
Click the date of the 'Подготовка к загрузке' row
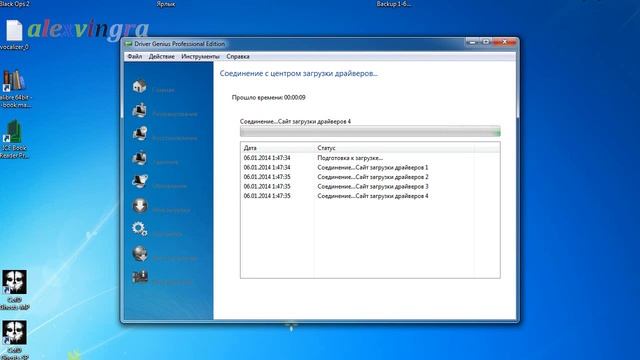(267, 158)
